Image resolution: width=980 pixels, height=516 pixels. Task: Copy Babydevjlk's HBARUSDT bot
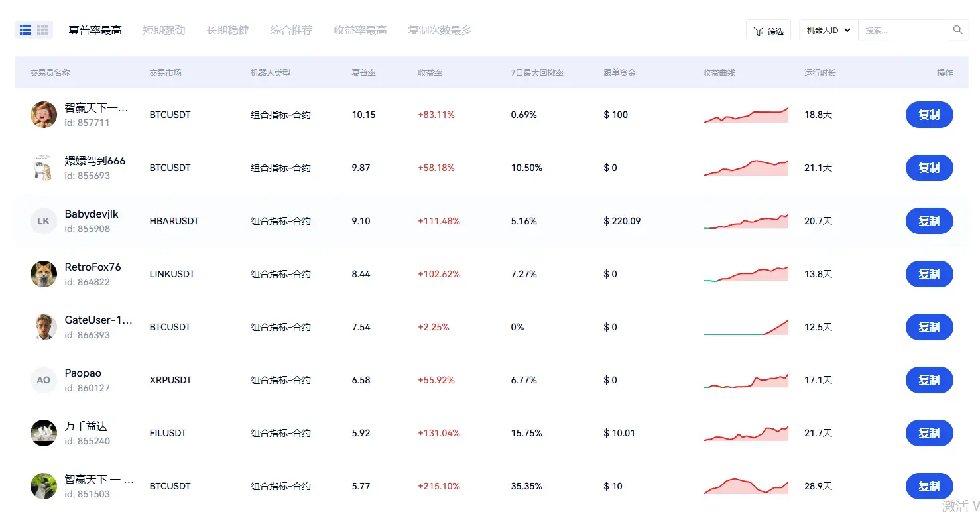930,221
